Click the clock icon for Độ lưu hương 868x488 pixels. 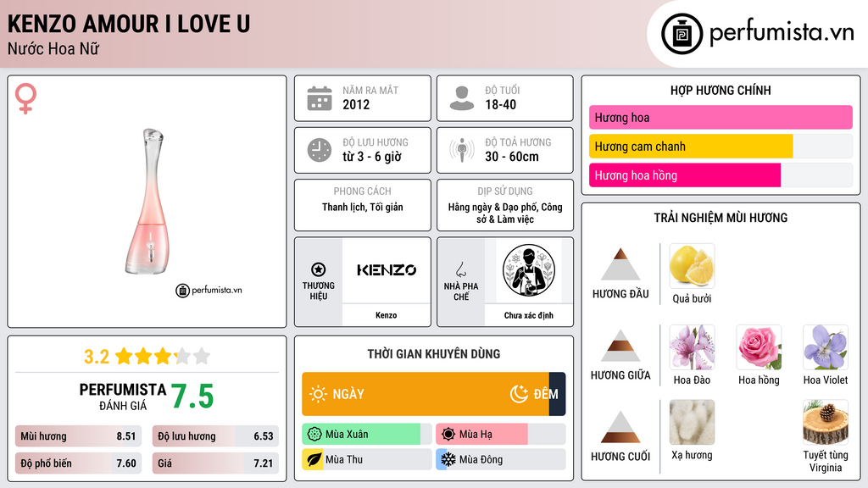click(x=320, y=150)
